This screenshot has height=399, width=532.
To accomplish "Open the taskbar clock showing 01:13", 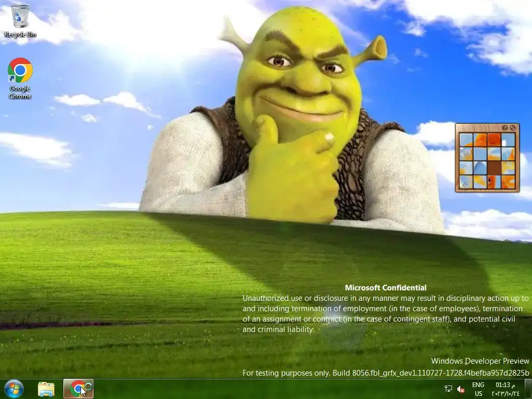I will 505,389.
